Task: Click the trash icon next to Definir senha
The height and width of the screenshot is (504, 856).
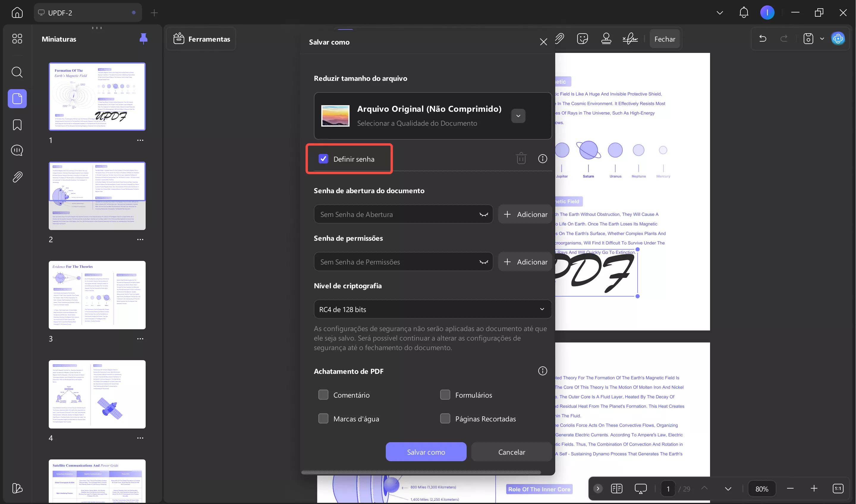Action: click(x=521, y=159)
